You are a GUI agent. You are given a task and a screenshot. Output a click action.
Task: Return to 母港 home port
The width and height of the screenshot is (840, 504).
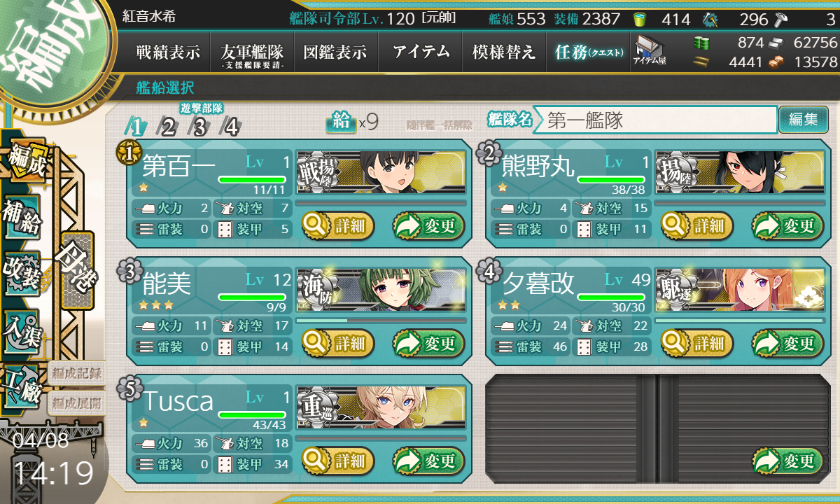[x=77, y=270]
